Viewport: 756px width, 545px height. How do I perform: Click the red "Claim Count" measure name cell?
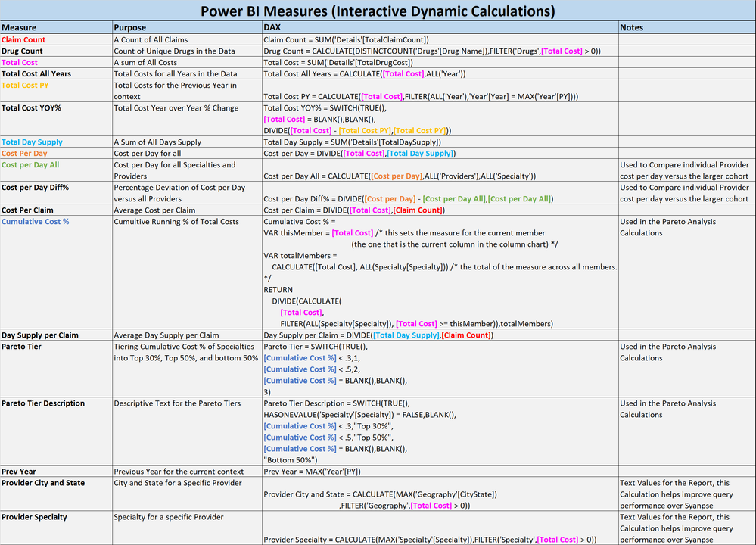pos(57,39)
